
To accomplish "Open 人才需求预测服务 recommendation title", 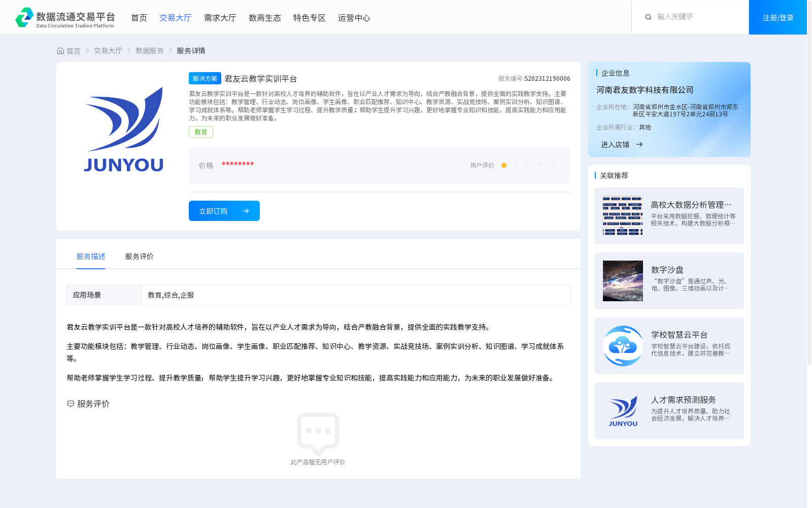I will 684,400.
